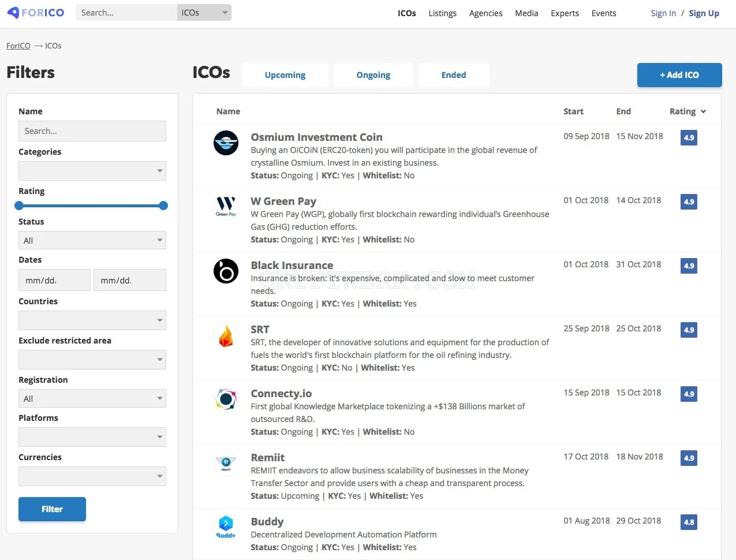Image resolution: width=736 pixels, height=560 pixels.
Task: Click the Sign Up link
Action: pos(704,13)
